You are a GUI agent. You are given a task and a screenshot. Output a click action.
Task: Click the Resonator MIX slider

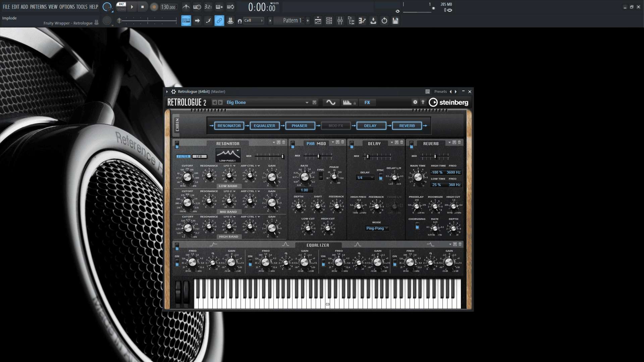(x=270, y=156)
